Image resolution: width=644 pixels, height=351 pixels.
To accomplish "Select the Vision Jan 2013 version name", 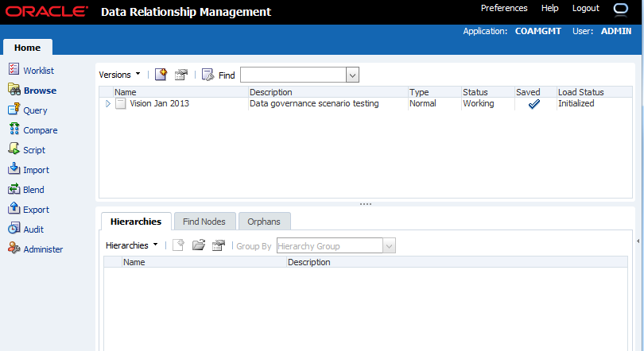I will pos(159,103).
